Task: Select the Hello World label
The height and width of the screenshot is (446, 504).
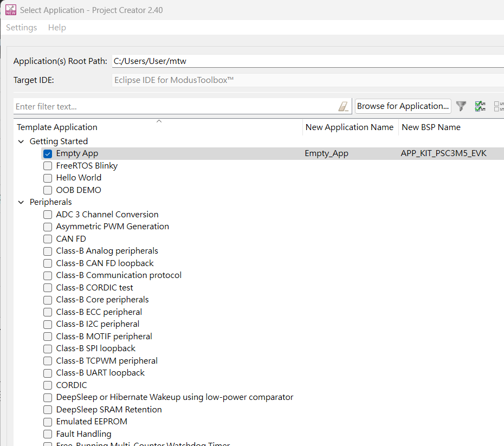Action: click(x=79, y=178)
